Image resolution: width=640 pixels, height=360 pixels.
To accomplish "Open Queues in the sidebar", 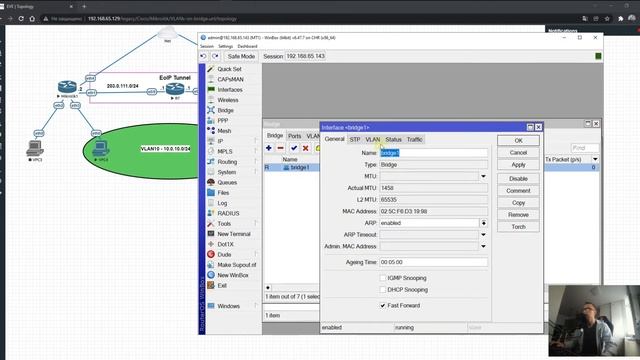I will coord(227,182).
